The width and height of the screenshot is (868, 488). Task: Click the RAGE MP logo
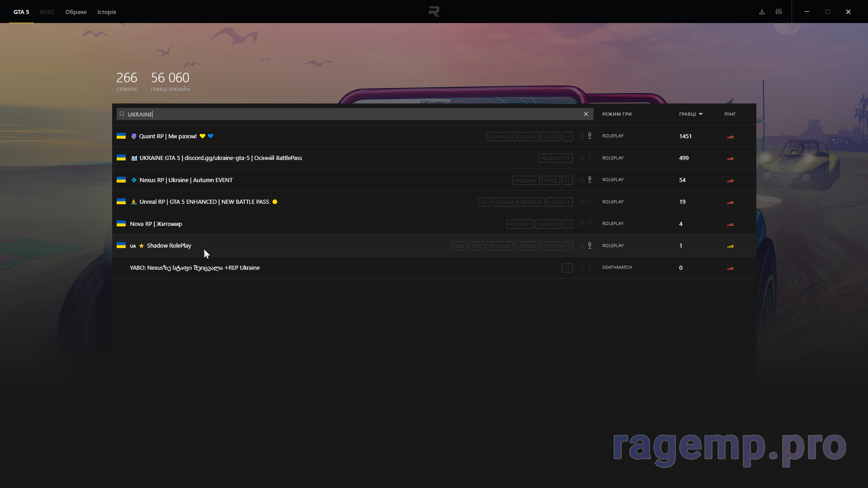(x=434, y=12)
